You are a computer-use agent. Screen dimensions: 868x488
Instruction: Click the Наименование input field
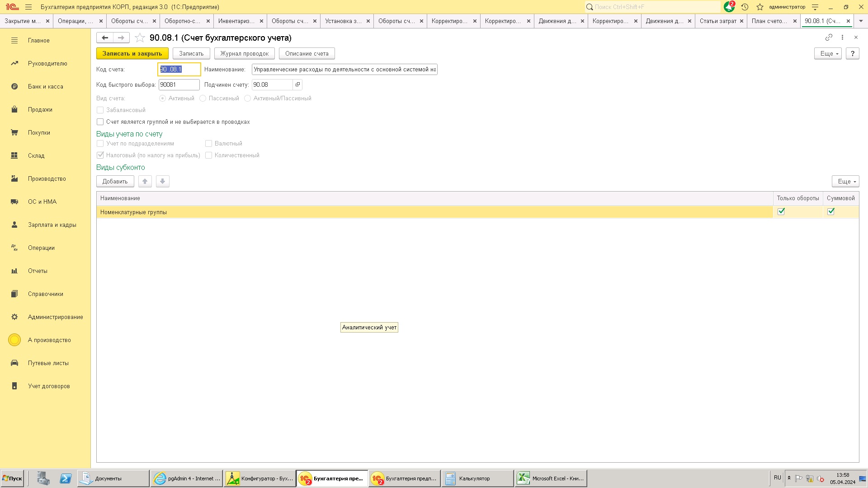coord(344,69)
